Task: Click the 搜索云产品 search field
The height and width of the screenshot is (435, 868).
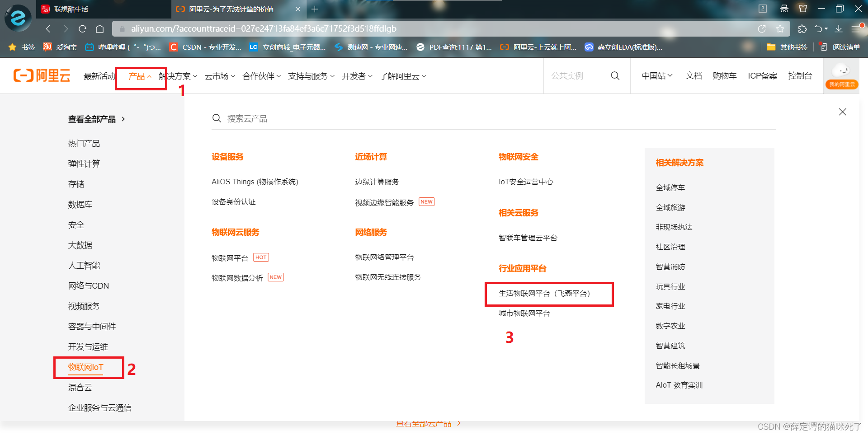Action: pos(493,119)
